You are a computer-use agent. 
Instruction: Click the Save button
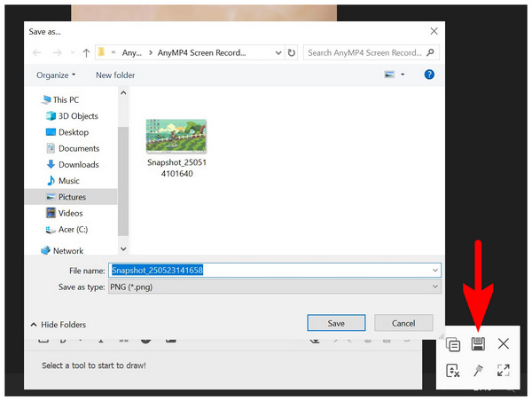coord(336,323)
